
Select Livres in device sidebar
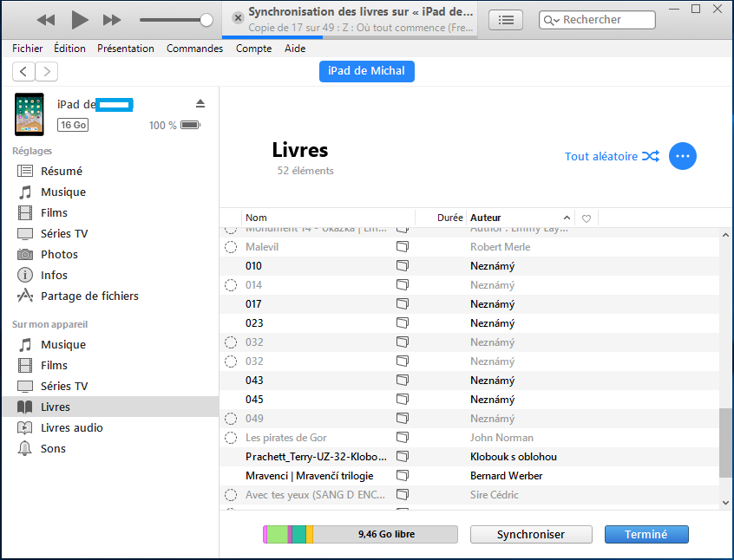point(110,407)
